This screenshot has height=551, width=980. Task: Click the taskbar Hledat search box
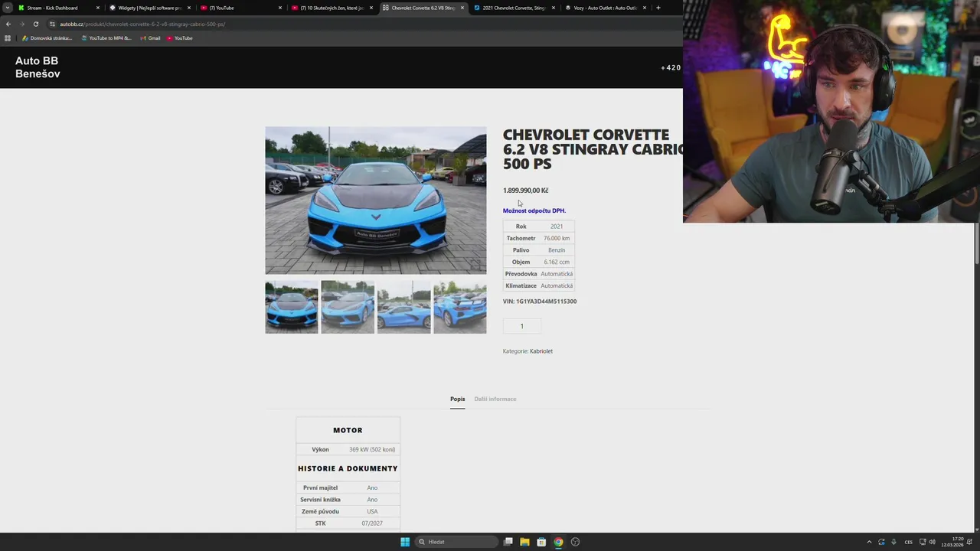click(x=457, y=542)
